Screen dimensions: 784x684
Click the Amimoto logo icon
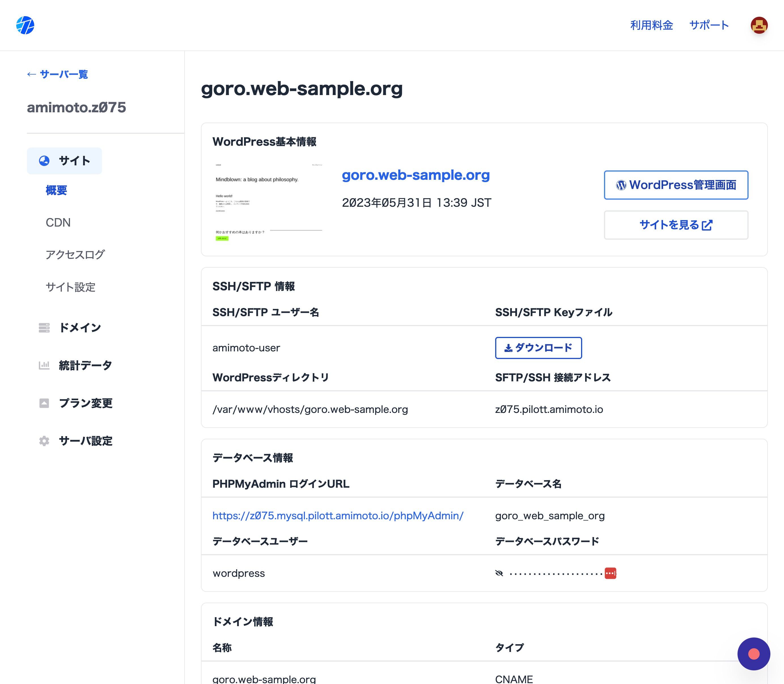coord(25,25)
